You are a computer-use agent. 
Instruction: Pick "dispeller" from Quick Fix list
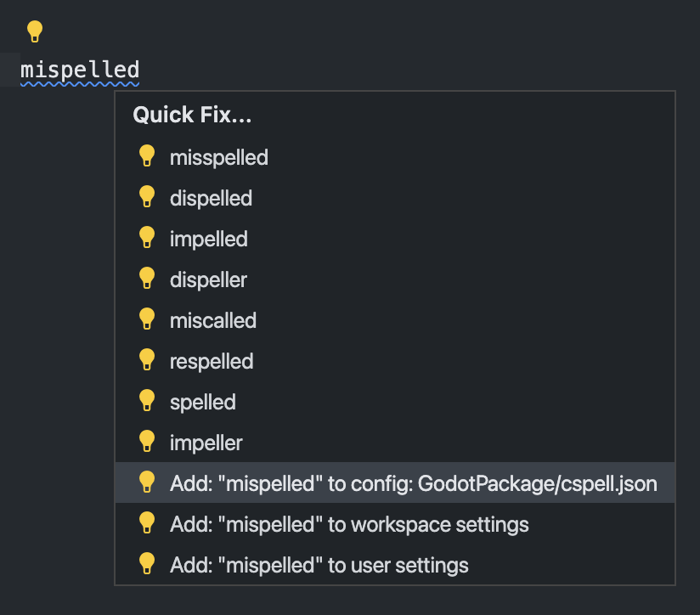point(208,279)
